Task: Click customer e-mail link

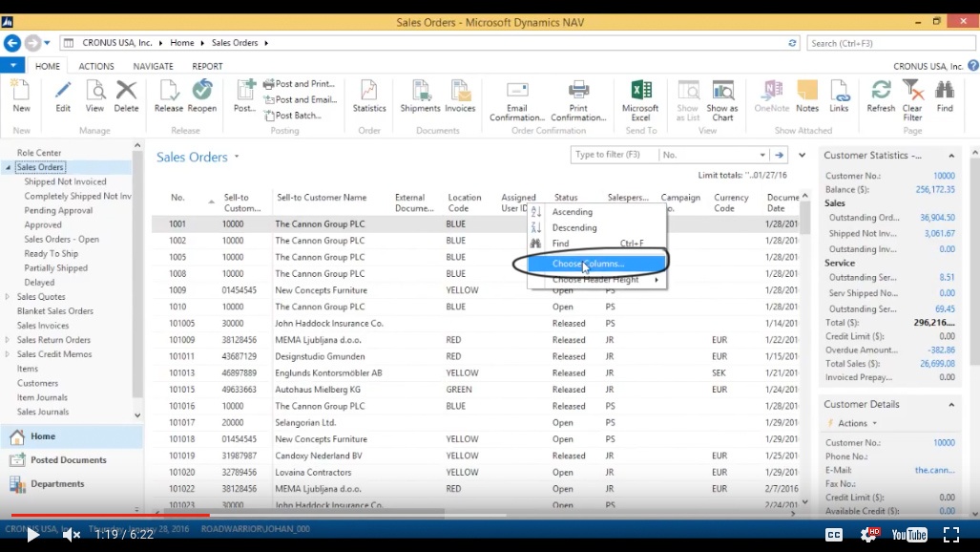Action: click(934, 470)
